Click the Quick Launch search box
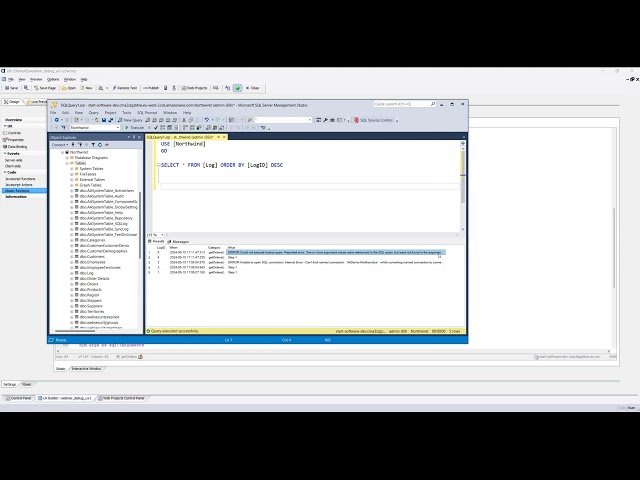This screenshot has height=480, width=640. click(404, 104)
